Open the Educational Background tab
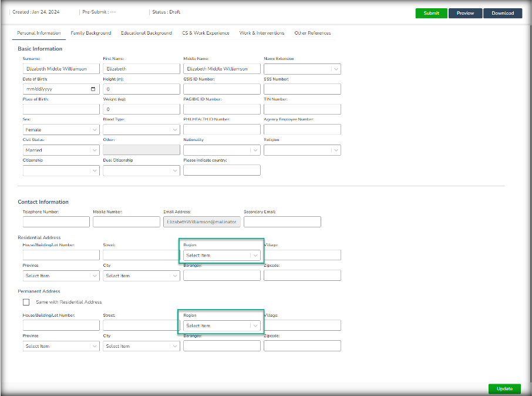 pyautogui.click(x=146, y=33)
